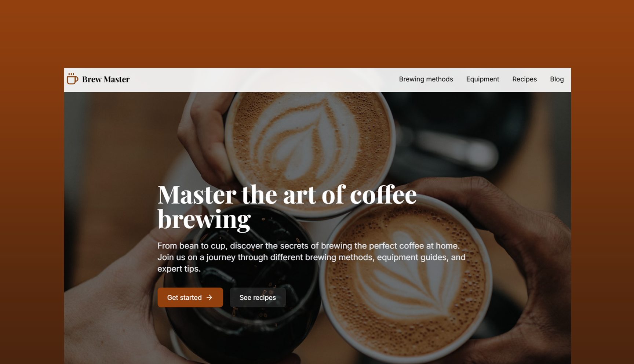Viewport: 634px width, 364px height.
Task: Click the arrow icon in Get started
Action: click(x=209, y=297)
